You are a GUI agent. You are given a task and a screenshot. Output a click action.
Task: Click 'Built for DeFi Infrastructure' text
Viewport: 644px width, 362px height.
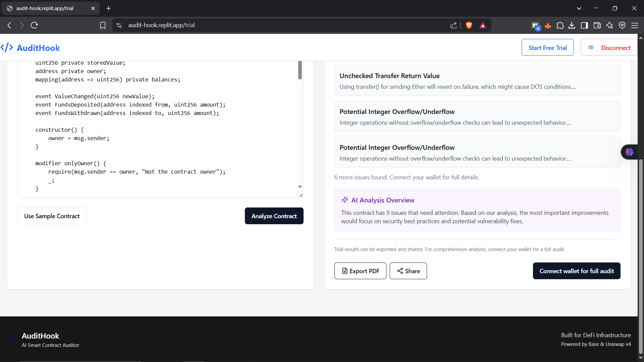point(596,335)
